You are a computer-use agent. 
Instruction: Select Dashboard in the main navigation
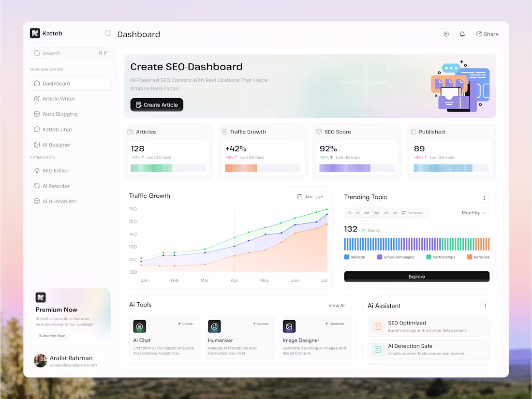pyautogui.click(x=70, y=84)
